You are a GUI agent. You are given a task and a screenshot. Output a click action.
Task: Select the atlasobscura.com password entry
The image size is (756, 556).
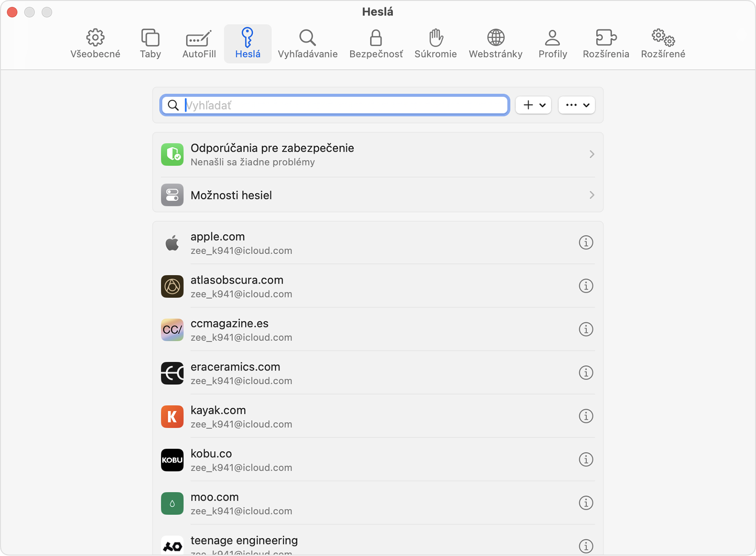pos(378,286)
